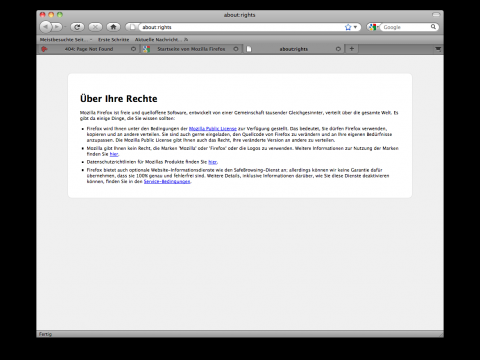
Task: Open the address bar history dropdown arrow
Action: 356,27
